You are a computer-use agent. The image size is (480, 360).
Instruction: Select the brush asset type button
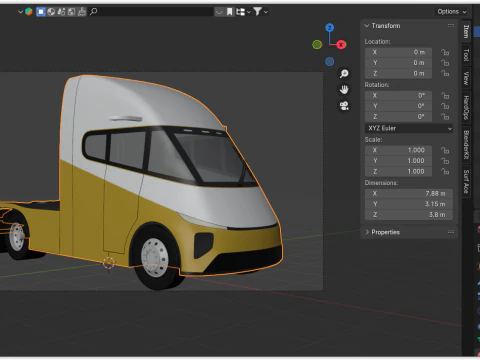82,12
